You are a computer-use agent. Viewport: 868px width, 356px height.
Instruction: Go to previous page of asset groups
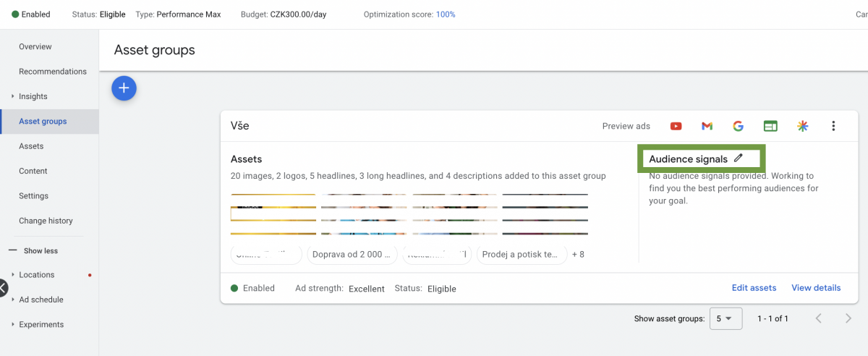pyautogui.click(x=819, y=318)
